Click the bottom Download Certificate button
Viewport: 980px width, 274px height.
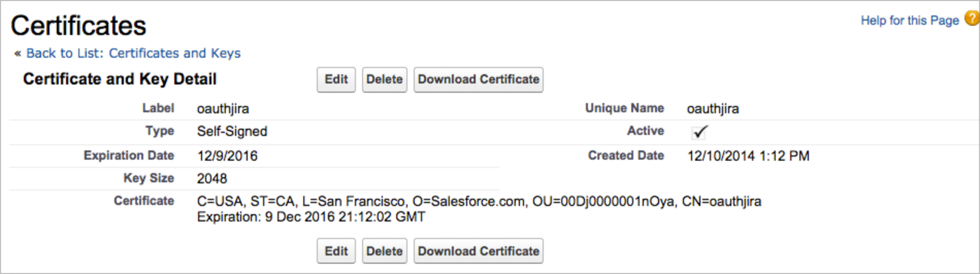(478, 251)
